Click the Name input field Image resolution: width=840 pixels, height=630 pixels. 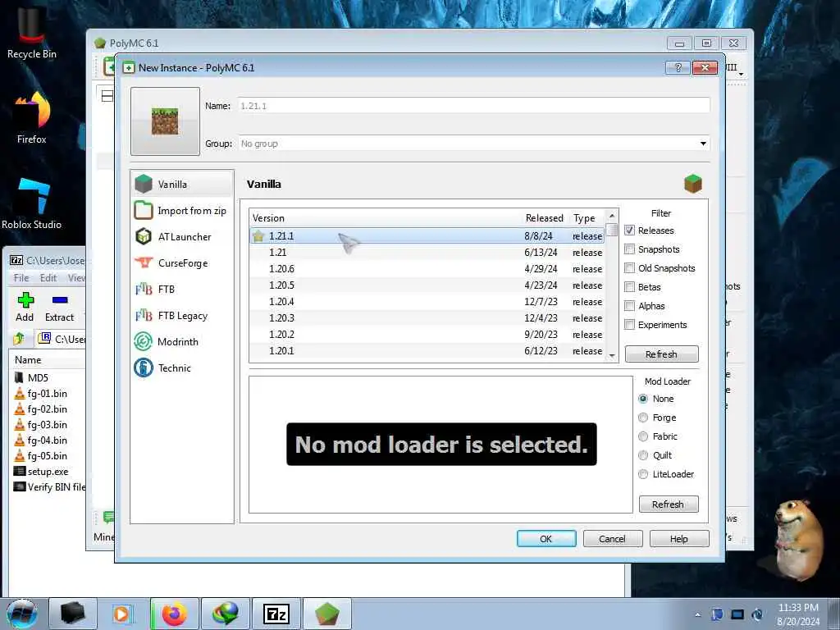474,106
